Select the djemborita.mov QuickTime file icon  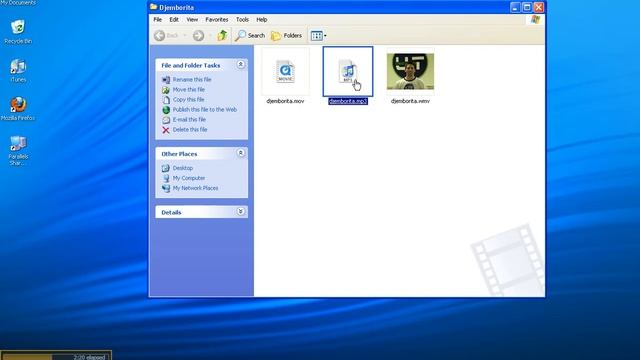click(285, 71)
